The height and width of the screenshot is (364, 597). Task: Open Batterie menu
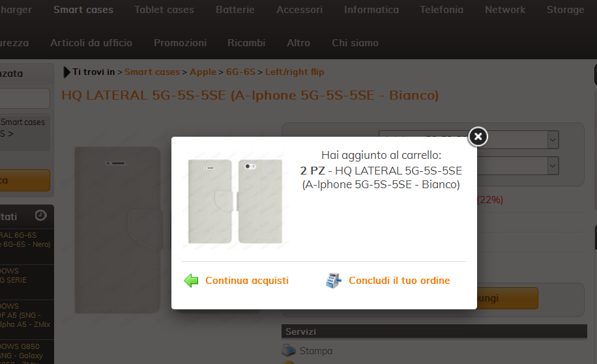pos(235,10)
